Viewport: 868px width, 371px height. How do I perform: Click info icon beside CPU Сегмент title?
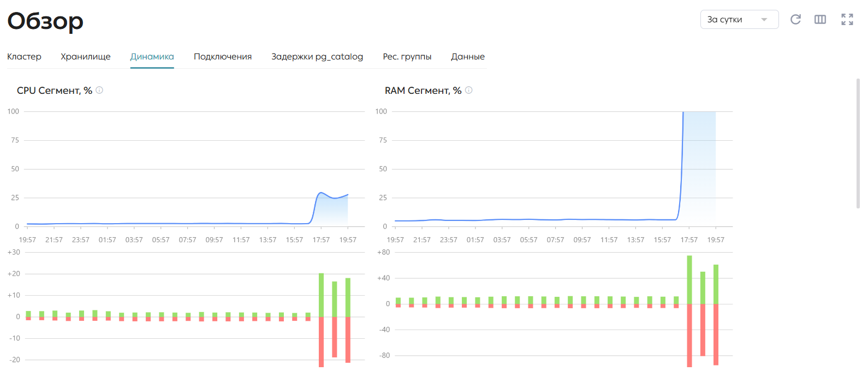click(99, 90)
